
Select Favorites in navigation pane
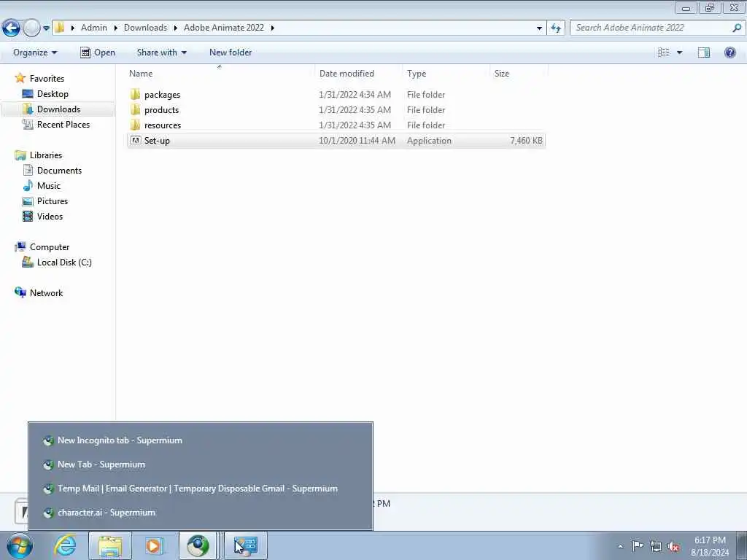pos(47,79)
